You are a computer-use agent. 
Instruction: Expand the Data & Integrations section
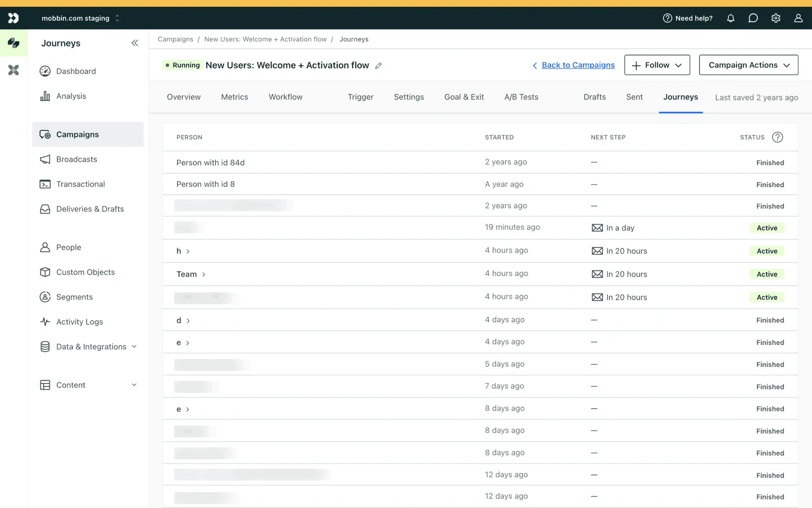point(91,347)
